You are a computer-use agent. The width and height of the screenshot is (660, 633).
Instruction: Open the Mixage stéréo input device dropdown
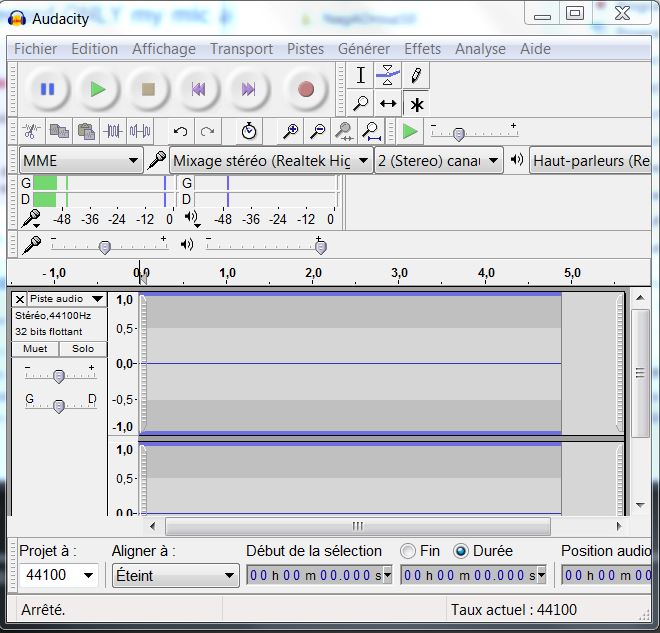271,160
